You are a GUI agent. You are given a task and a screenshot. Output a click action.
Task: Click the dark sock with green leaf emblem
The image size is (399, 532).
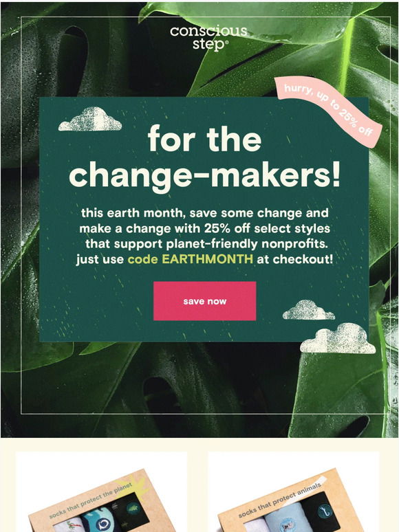tap(131, 511)
